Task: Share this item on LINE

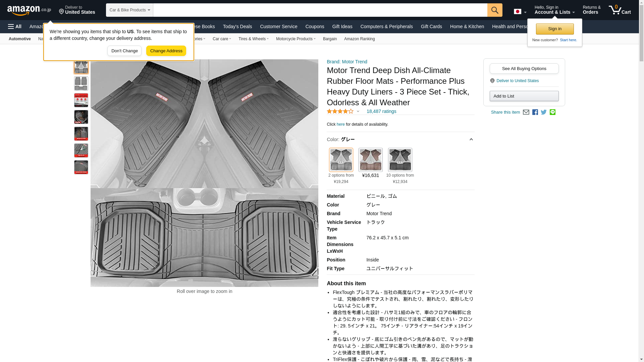Action: [552, 112]
